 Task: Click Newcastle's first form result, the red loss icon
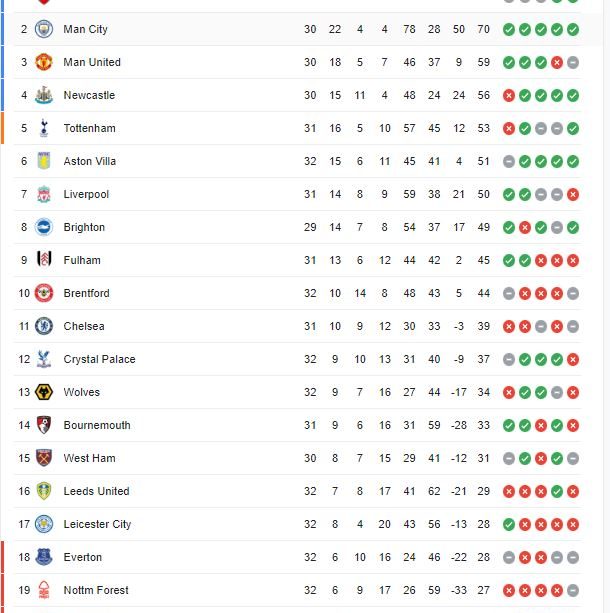(509, 95)
